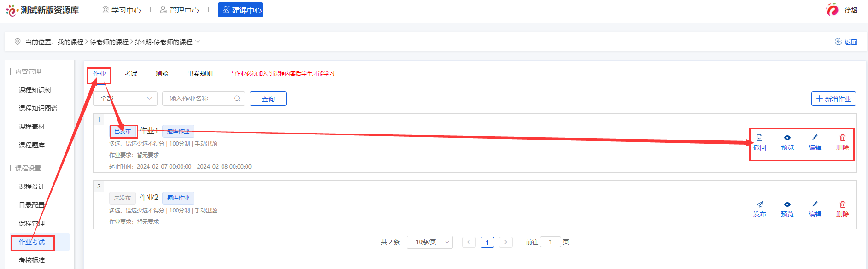Click the 返回 back arrow icon

839,42
